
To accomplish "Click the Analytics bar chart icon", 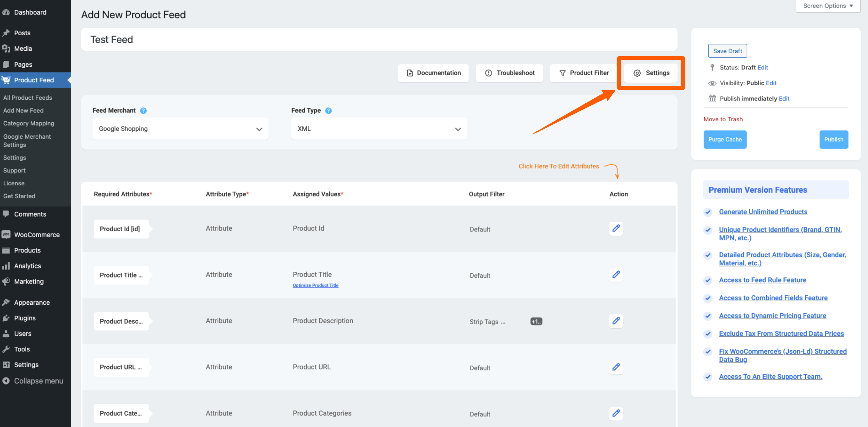I will tap(6, 266).
